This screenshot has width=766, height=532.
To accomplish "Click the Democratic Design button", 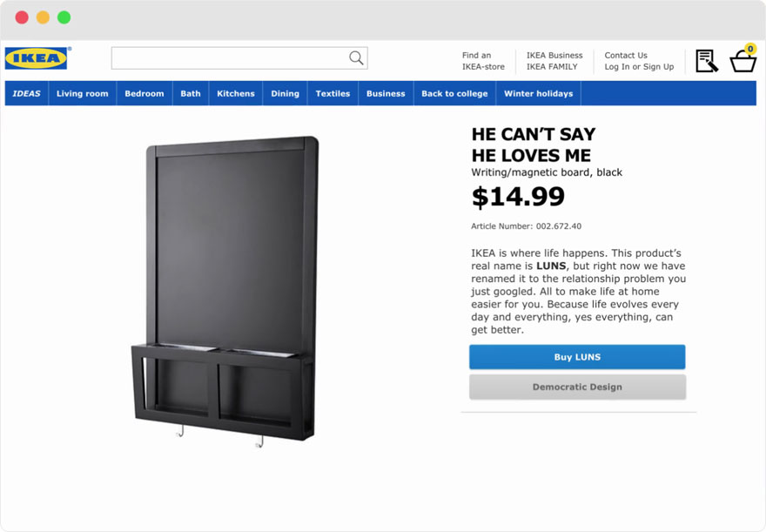I will (x=577, y=387).
